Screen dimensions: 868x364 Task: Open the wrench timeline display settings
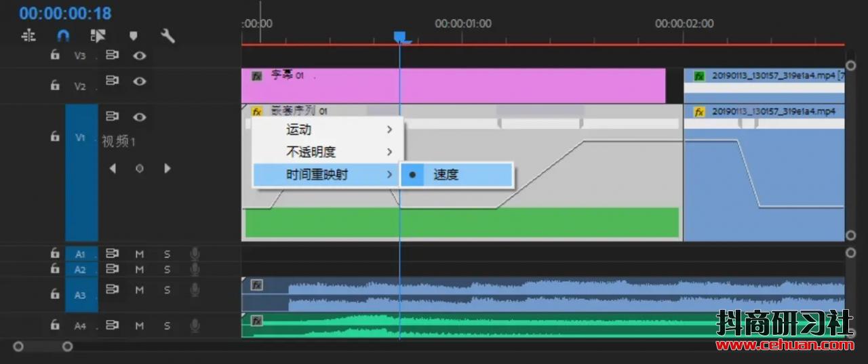pyautogui.click(x=167, y=35)
